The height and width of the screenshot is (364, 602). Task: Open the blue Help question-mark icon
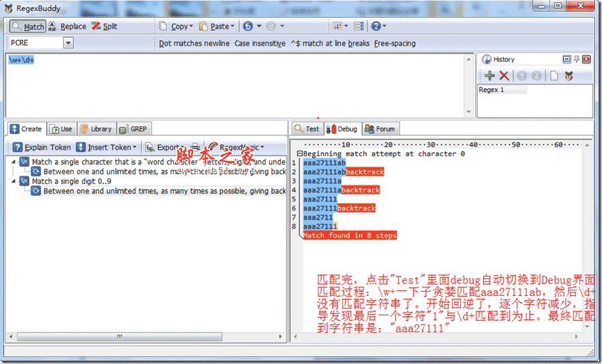376,26
